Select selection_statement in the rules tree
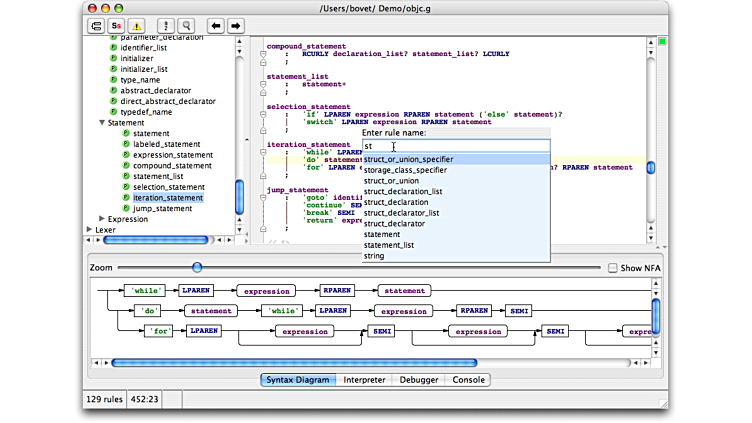Screen dimensions: 752x423 tap(168, 187)
